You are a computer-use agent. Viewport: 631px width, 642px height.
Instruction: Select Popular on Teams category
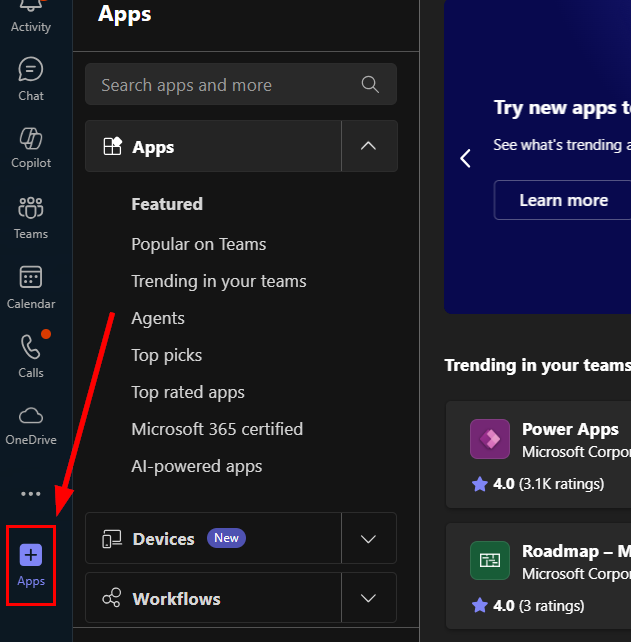(198, 244)
